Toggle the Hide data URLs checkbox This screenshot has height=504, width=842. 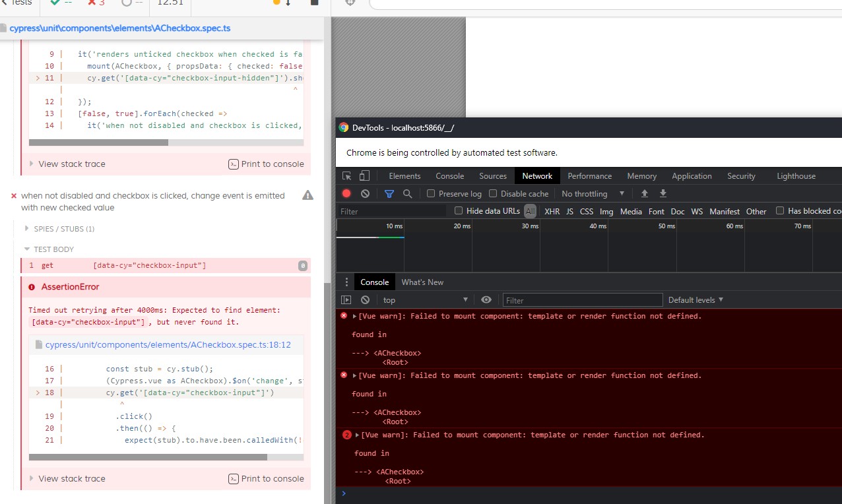coord(459,210)
